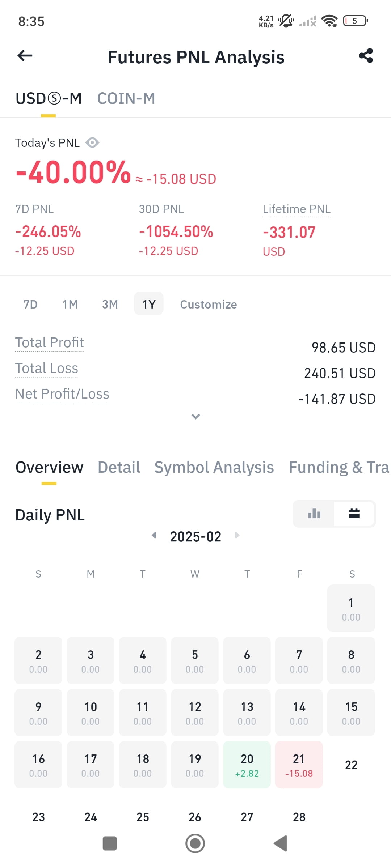Open the COIN-M tab
The width and height of the screenshot is (391, 868).
126,98
